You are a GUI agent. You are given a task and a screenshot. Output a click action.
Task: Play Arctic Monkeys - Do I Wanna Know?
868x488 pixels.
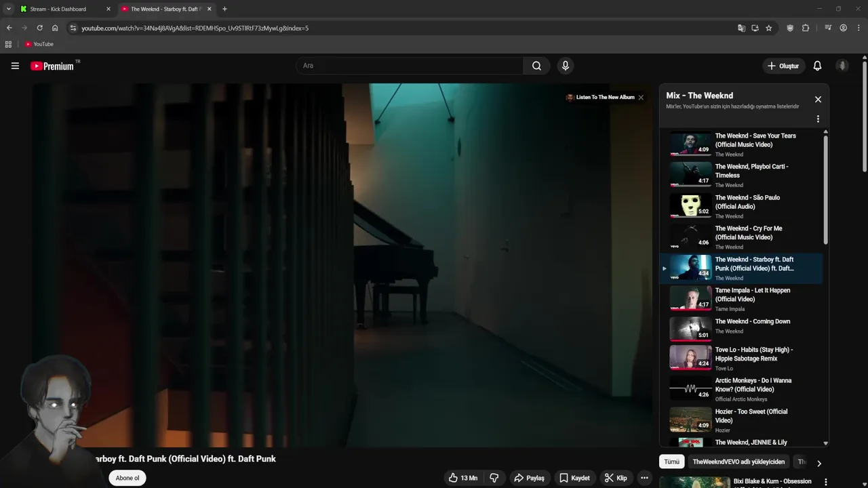741,389
